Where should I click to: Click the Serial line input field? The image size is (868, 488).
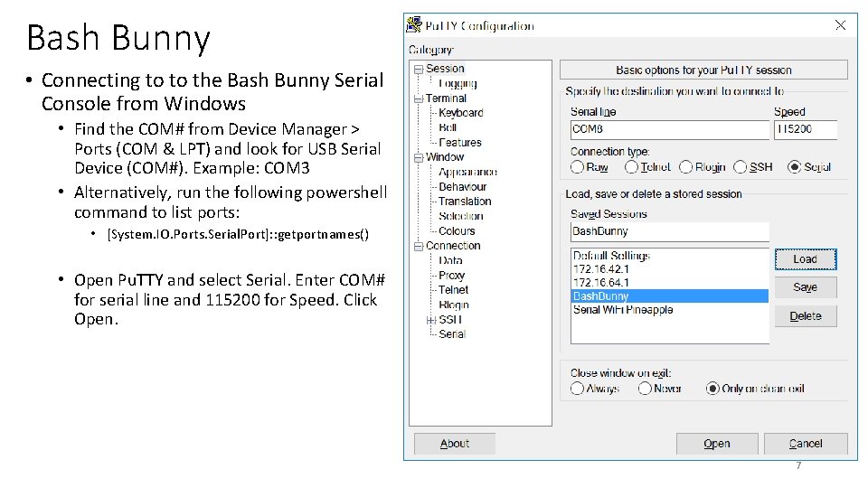tap(670, 129)
